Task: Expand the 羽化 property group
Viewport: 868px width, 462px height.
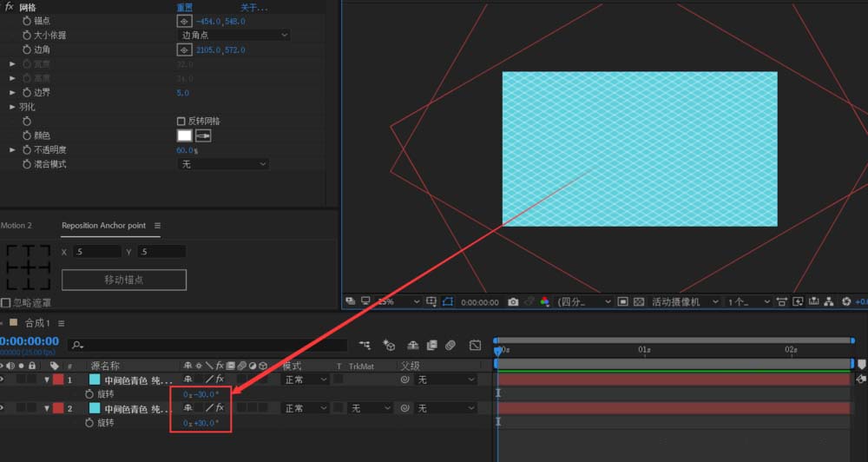Action: (x=12, y=107)
